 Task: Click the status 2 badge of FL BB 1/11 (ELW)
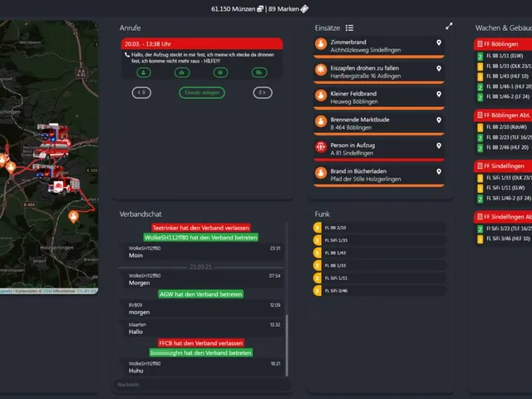480,57
